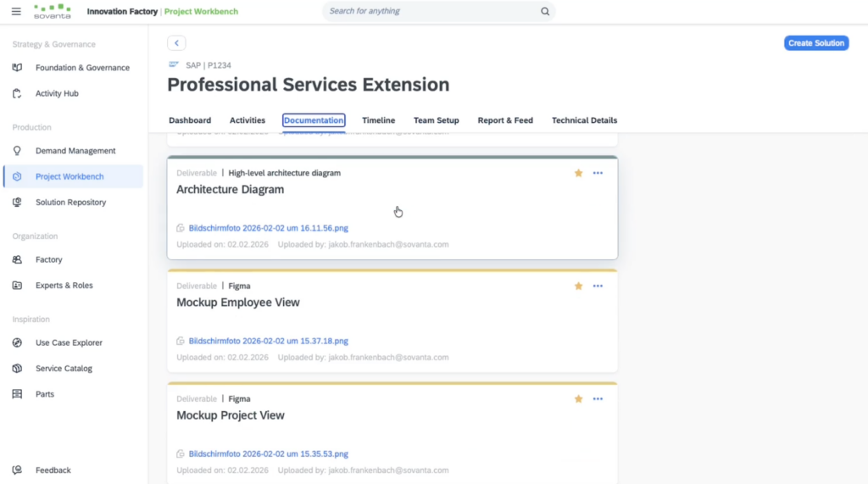
Task: Open the Bildschirmfoto 16.11.56.png file link
Action: click(268, 228)
